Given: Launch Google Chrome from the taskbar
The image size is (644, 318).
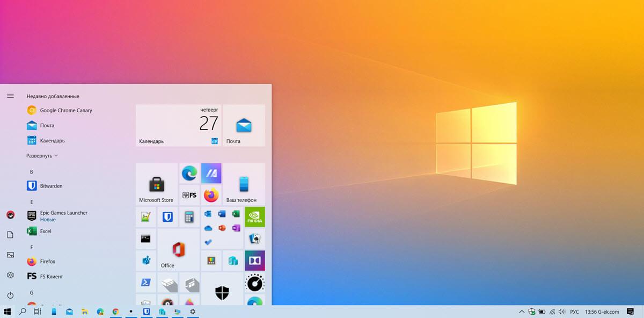Looking at the screenshot, I should 115,312.
